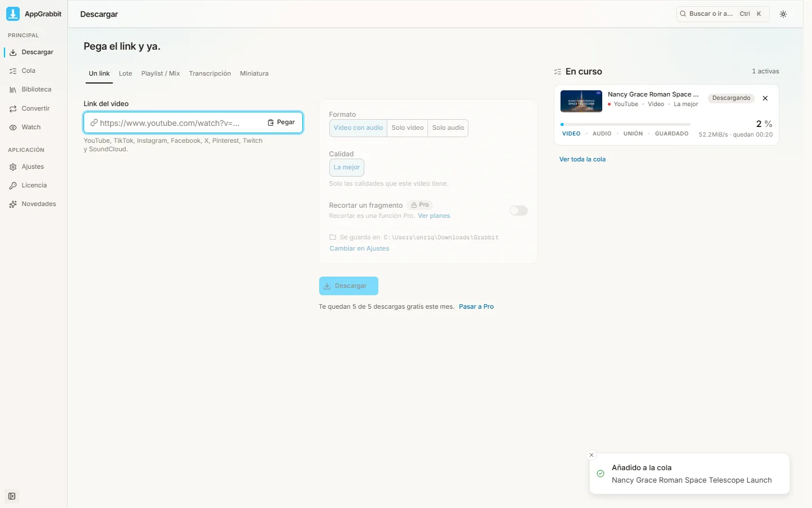Click the download progress bar
This screenshot has width=812, height=508.
pyautogui.click(x=625, y=124)
